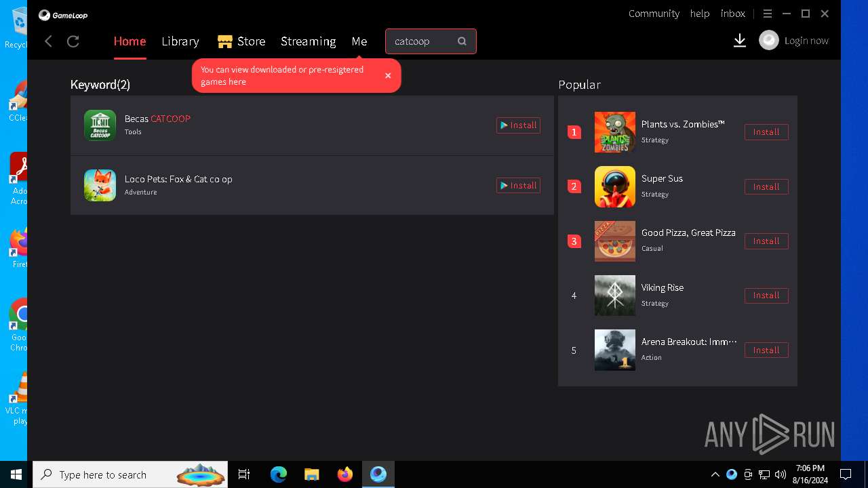Click the Arena Breakout thumbnail
This screenshot has width=868, height=488.
[615, 350]
